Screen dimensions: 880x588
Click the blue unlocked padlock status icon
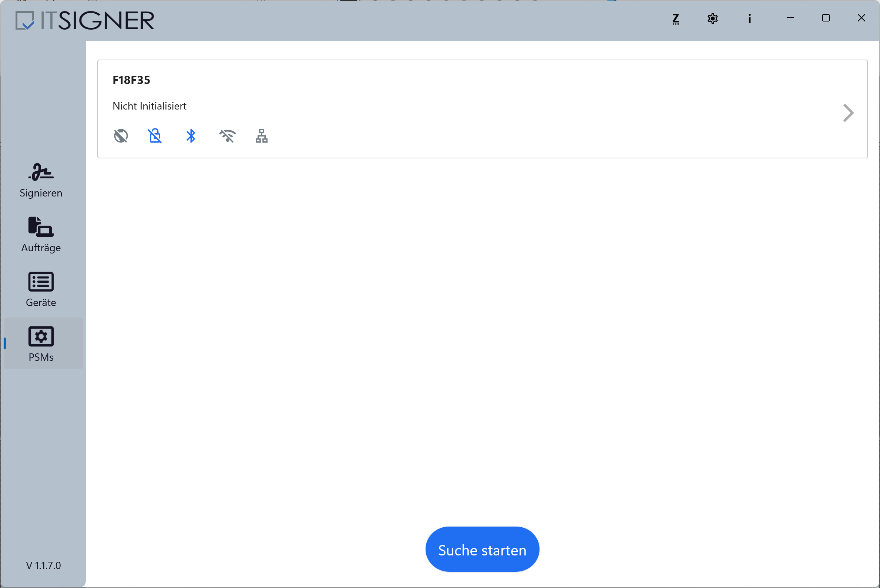click(154, 136)
